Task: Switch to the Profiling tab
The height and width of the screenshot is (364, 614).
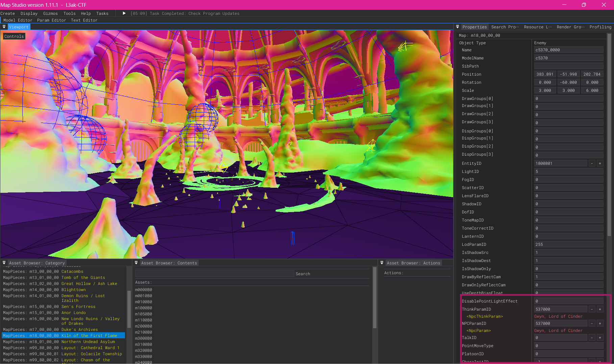Action: pyautogui.click(x=600, y=27)
